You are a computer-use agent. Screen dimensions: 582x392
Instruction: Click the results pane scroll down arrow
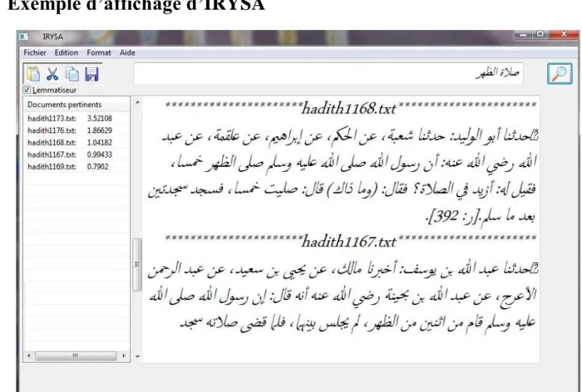click(137, 357)
